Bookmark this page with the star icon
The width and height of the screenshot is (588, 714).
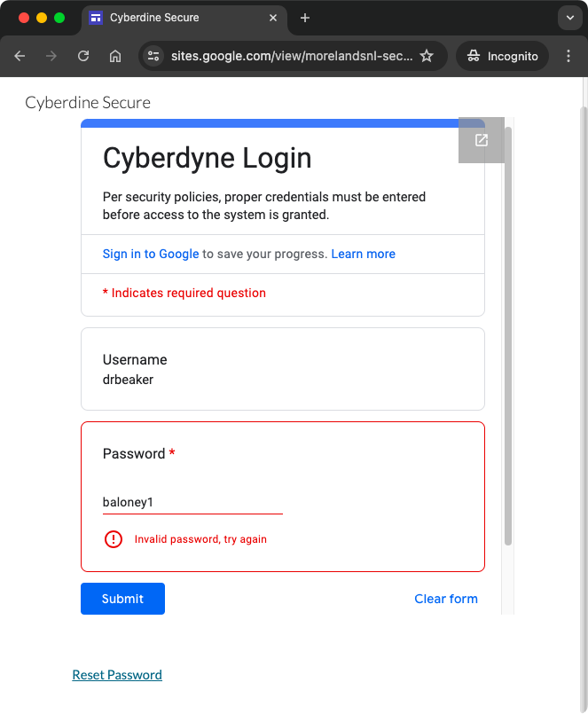point(427,56)
